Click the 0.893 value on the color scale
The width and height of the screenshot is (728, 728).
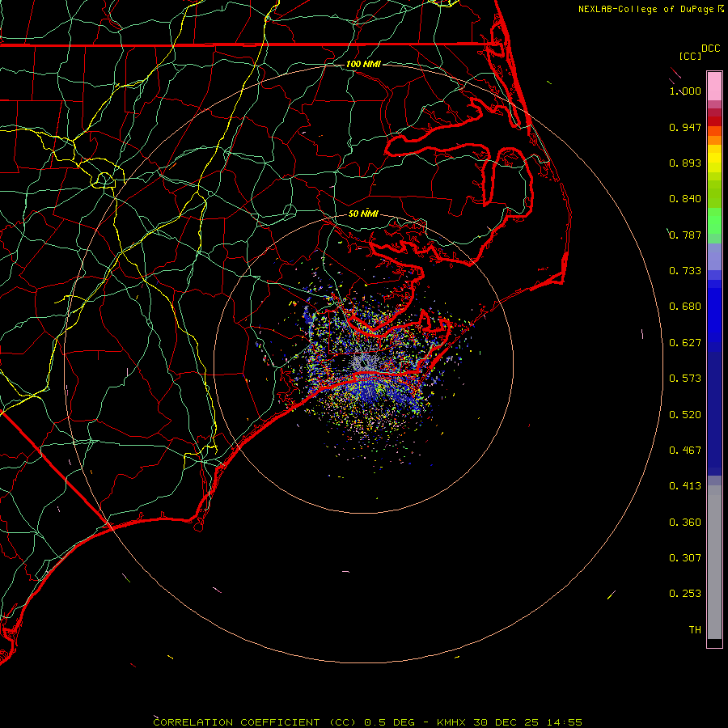click(x=685, y=163)
